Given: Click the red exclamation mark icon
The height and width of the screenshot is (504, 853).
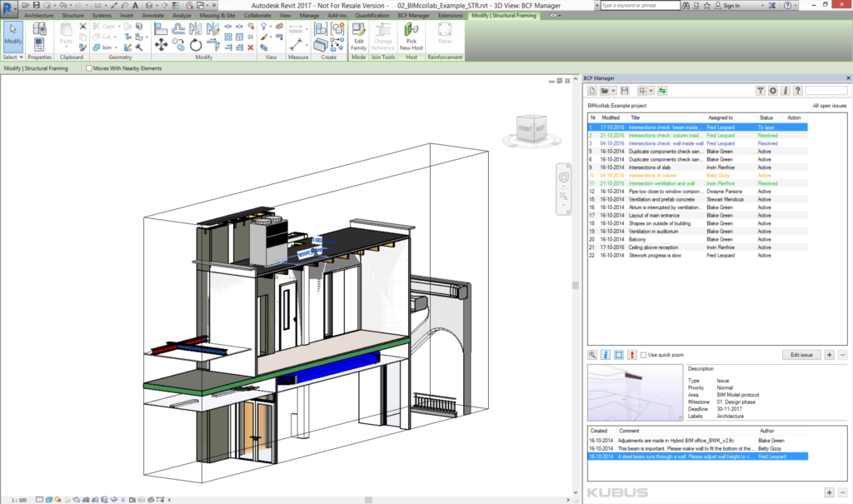Looking at the screenshot, I should click(x=632, y=355).
